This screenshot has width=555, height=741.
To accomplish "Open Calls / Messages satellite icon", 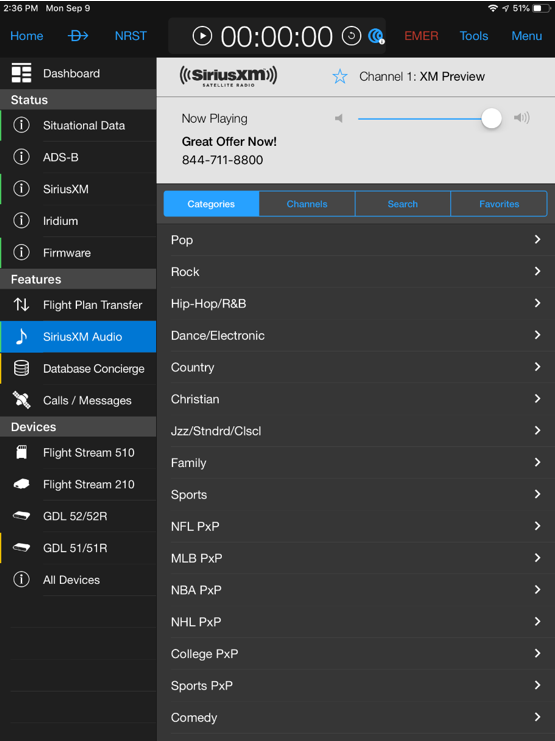I will point(21,400).
